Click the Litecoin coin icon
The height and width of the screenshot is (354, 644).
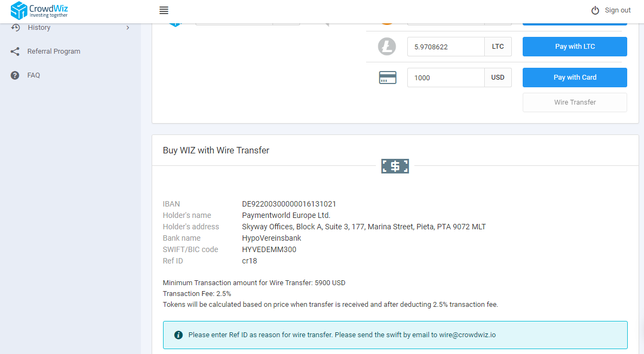387,47
